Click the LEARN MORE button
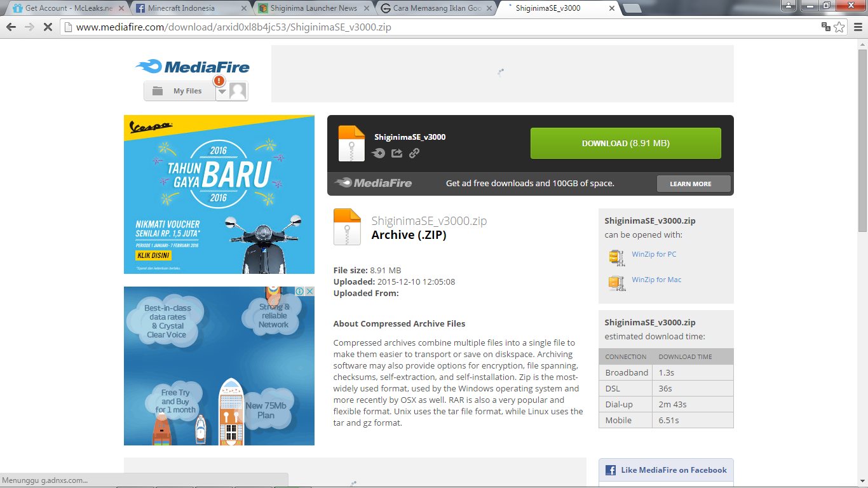The image size is (868, 488). click(694, 184)
